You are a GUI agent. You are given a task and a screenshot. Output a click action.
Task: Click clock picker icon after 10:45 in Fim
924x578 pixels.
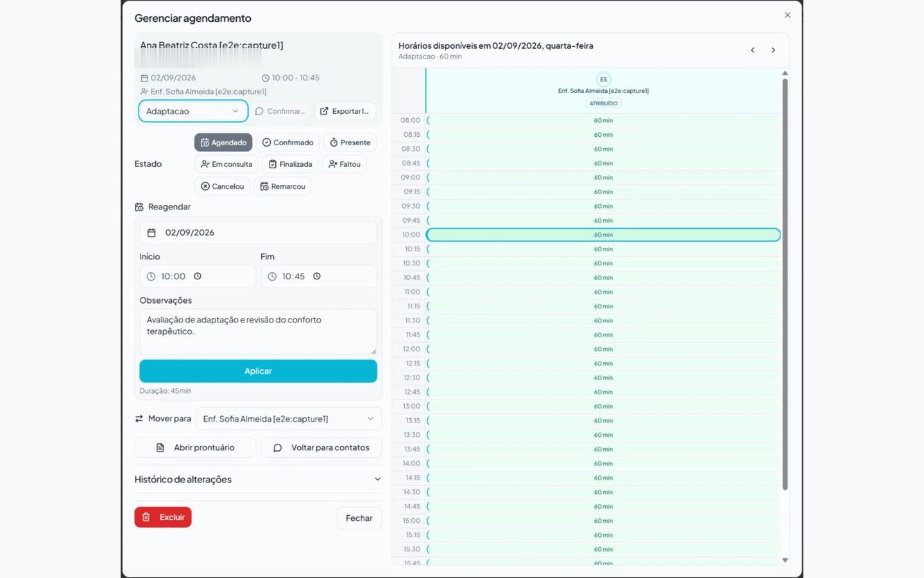click(x=317, y=276)
